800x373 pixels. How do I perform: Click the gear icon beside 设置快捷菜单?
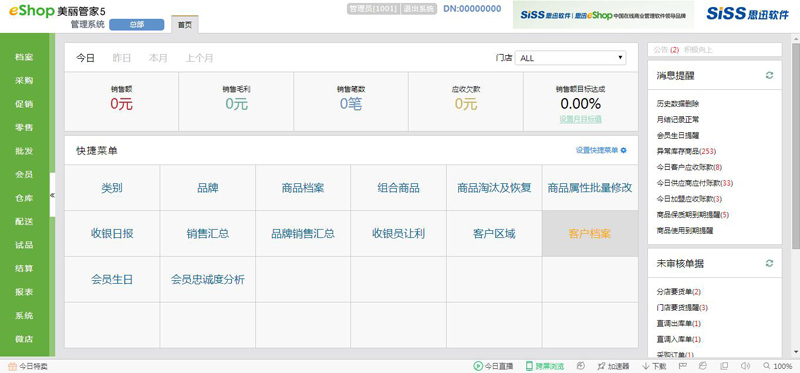point(623,151)
